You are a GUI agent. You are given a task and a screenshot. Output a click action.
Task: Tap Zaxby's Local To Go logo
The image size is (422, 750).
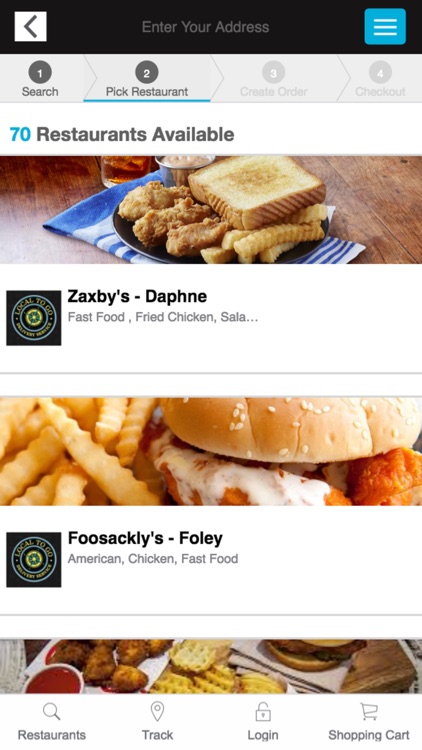[33, 318]
